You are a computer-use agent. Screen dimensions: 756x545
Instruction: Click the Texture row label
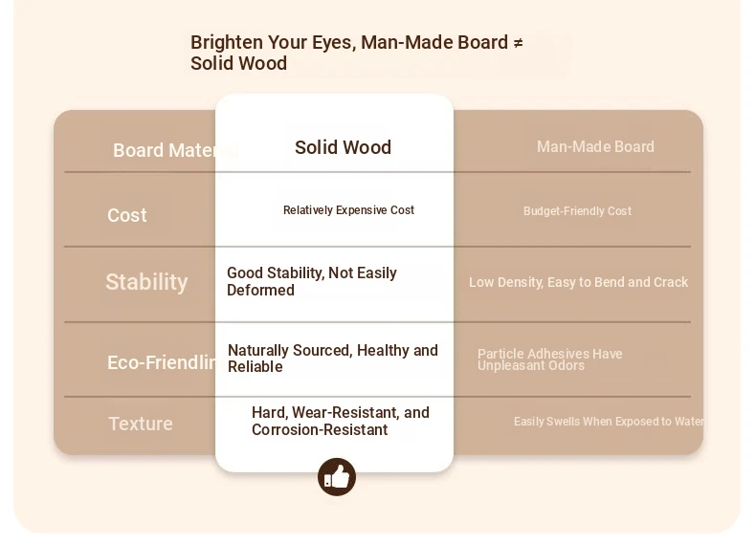point(141,424)
